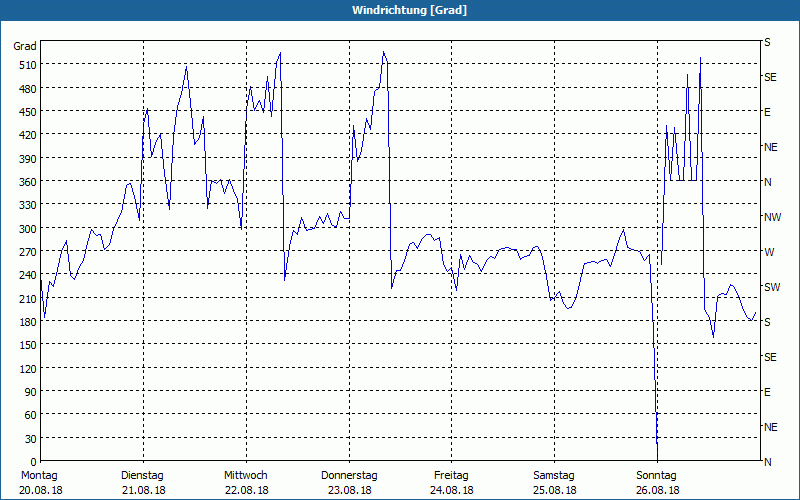The width and height of the screenshot is (800, 500).
Task: Click the 'N' label at the axis bottom
Action: point(768,462)
